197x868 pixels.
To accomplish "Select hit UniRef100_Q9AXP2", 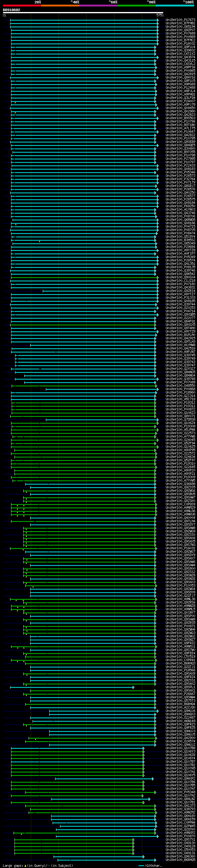I will [x=180, y=778].
